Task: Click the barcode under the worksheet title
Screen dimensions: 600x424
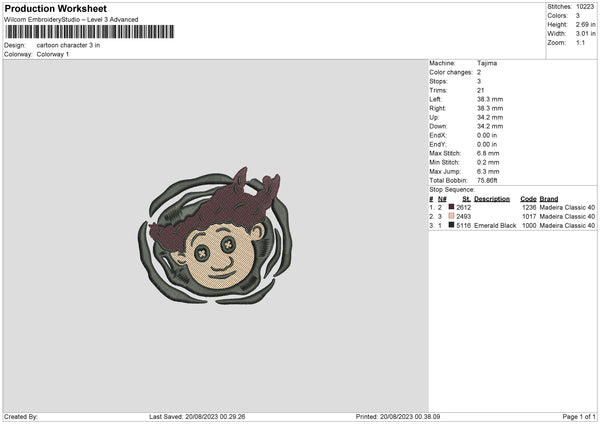Action: click(90, 32)
